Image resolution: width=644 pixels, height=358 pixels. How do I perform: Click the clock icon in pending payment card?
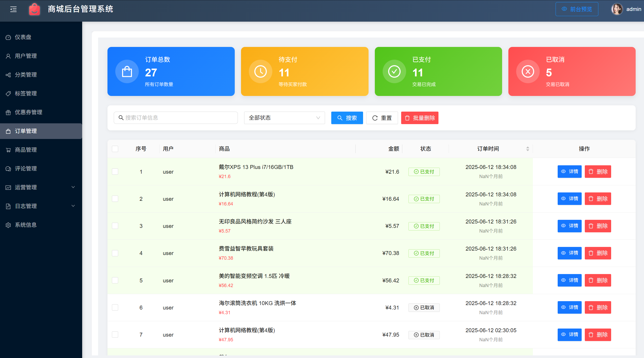260,71
